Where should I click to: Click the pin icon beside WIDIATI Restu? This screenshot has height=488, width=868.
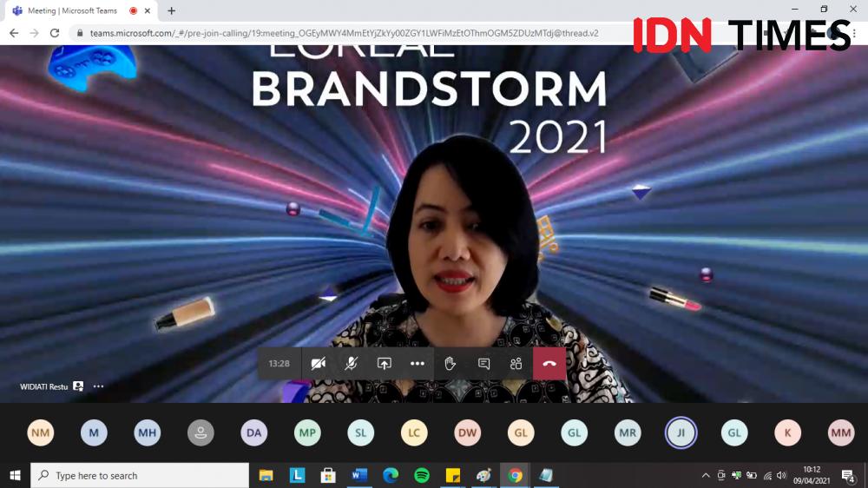78,386
